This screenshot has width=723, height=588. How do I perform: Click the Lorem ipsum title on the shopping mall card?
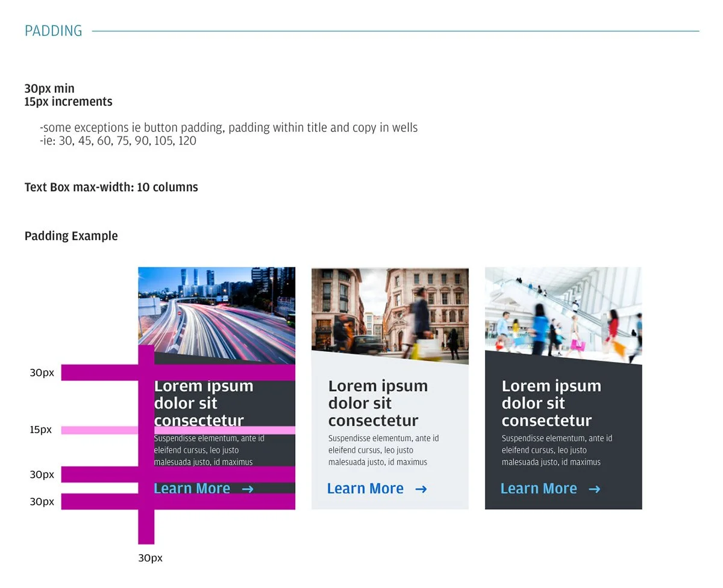click(551, 403)
